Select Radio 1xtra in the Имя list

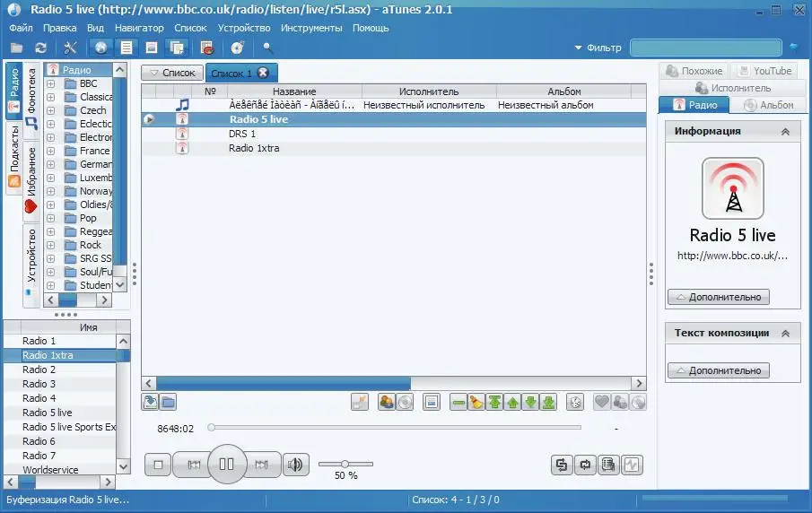60,355
